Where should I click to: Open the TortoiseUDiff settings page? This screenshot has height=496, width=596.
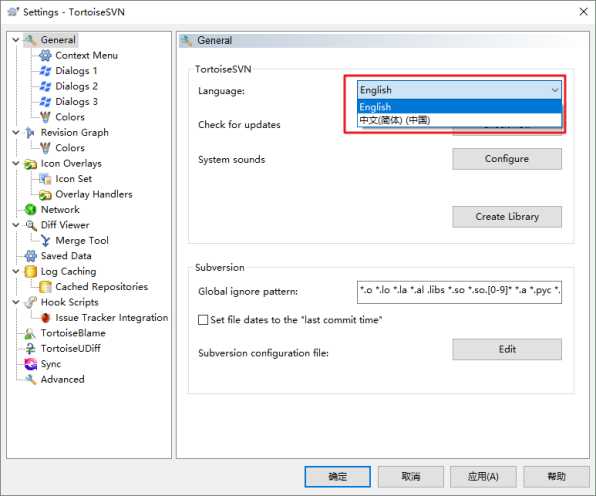(x=71, y=349)
